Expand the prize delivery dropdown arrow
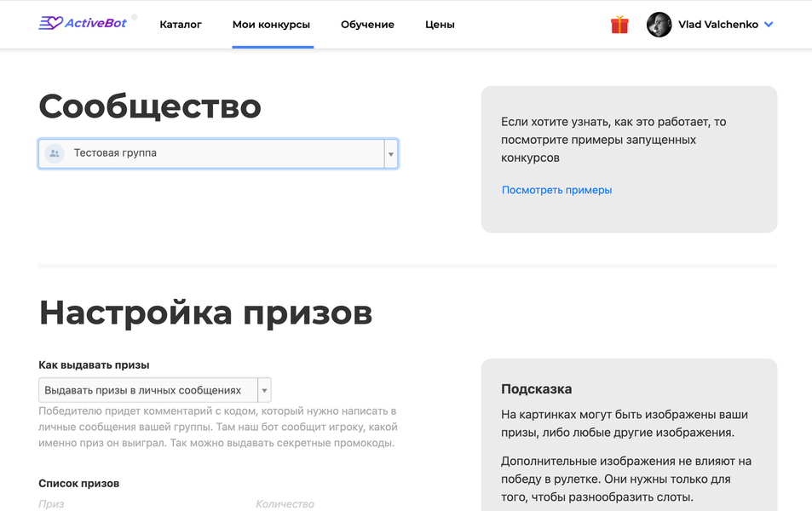Image resolution: width=812 pixels, height=511 pixels. [x=264, y=390]
